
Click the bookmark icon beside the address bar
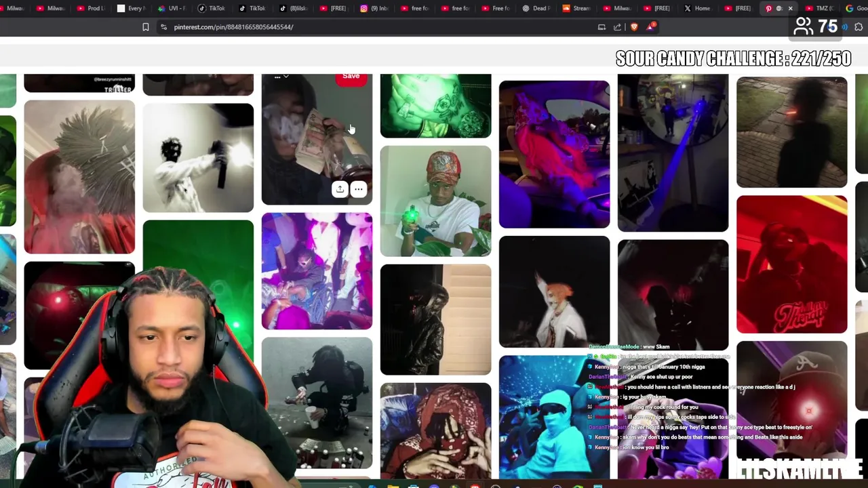(145, 27)
